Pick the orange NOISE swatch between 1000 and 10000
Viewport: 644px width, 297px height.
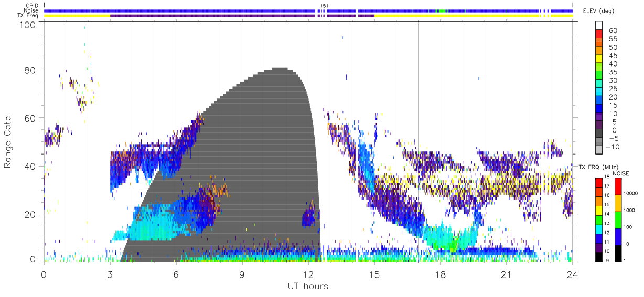coord(617,203)
